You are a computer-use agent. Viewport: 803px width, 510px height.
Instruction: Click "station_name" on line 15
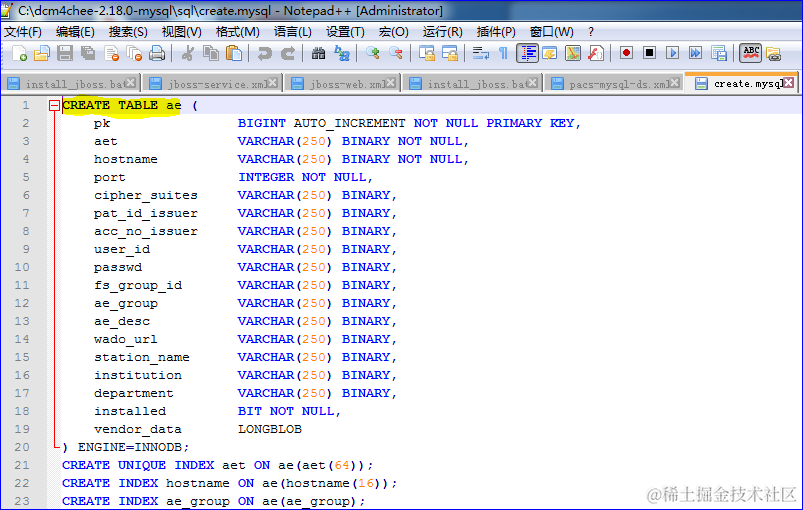[142, 357]
